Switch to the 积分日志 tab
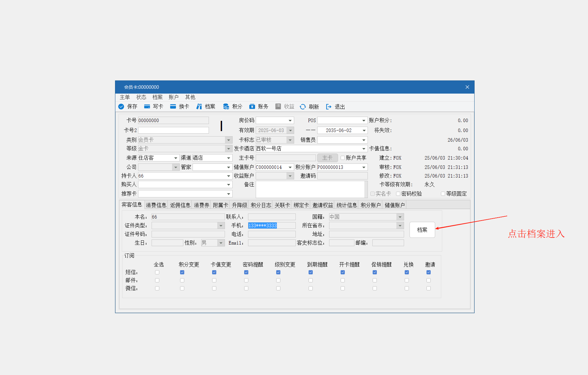 (261, 205)
